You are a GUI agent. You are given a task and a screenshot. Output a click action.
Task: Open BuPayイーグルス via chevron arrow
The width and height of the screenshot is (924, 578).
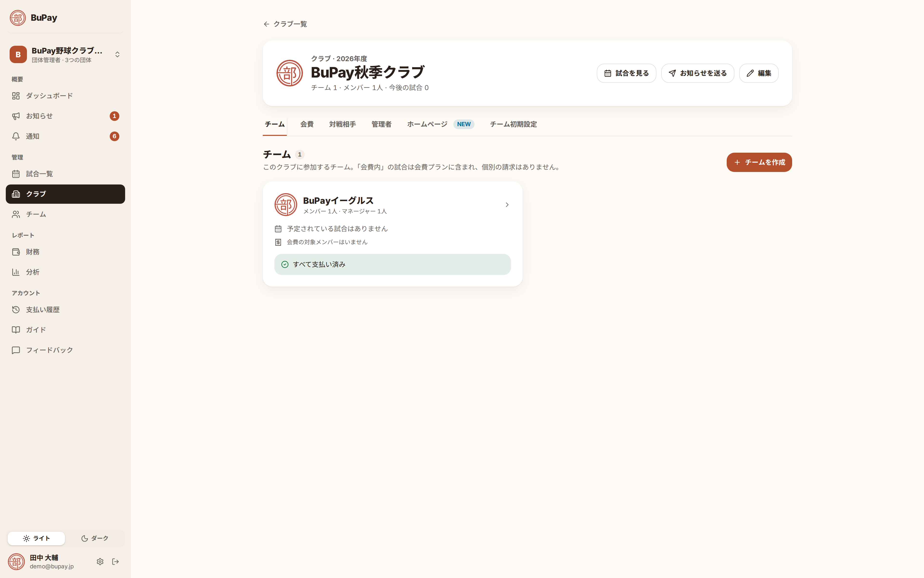point(507,205)
